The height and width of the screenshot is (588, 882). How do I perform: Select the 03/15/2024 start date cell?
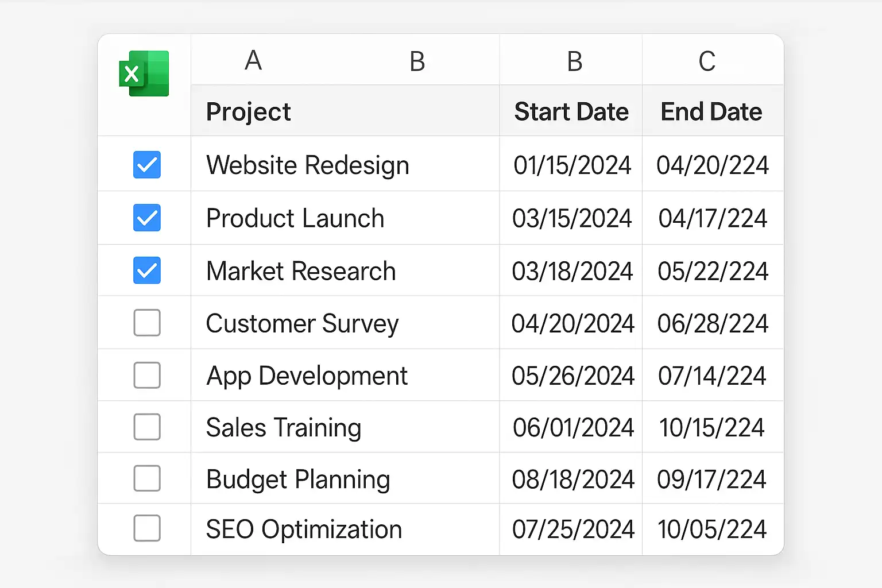coord(571,218)
